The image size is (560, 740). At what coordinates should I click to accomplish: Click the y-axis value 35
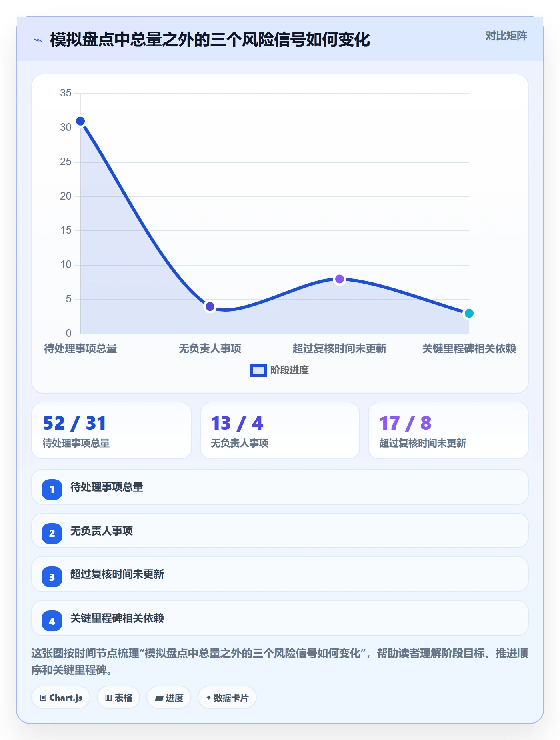pos(66,93)
